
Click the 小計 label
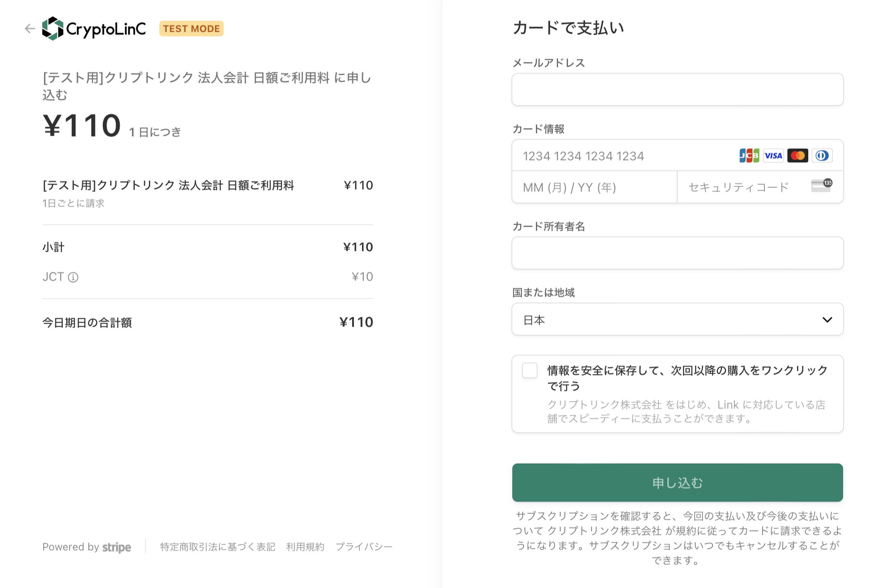54,247
